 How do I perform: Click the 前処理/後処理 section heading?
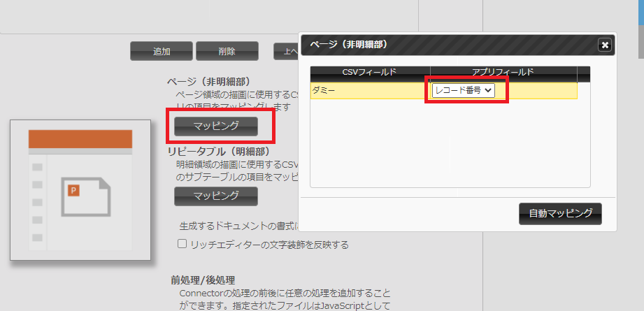pyautogui.click(x=203, y=280)
